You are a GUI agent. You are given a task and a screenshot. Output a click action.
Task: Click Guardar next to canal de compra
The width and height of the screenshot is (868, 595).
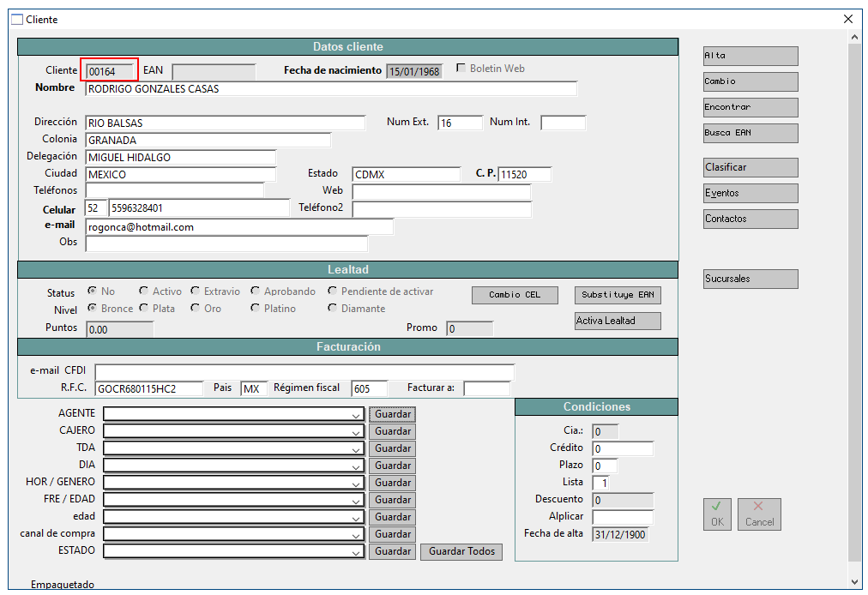[393, 535]
